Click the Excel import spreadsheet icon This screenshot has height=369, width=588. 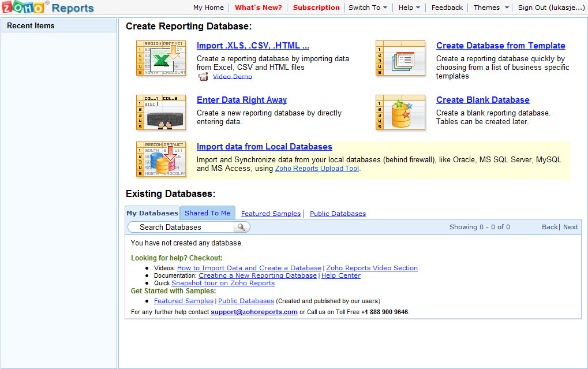pos(161,58)
